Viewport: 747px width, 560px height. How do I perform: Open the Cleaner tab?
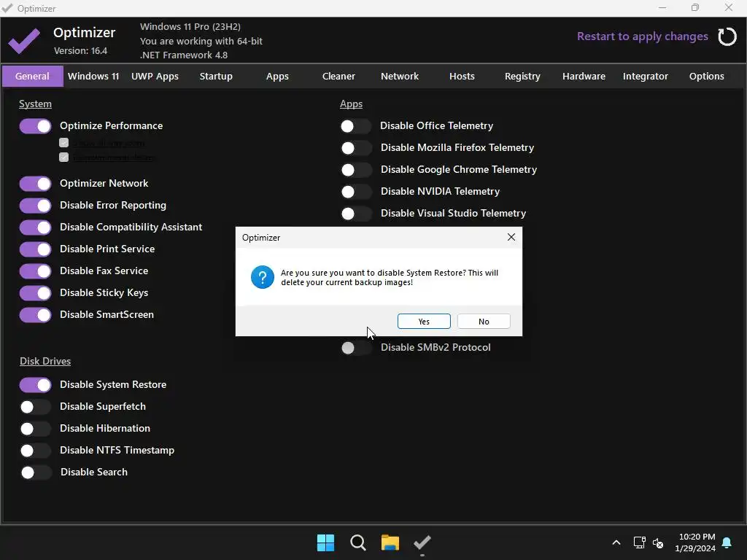click(338, 76)
